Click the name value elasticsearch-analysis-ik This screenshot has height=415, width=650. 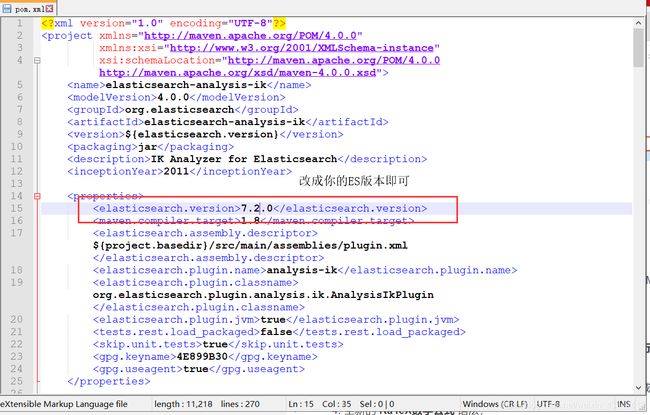tap(186, 85)
